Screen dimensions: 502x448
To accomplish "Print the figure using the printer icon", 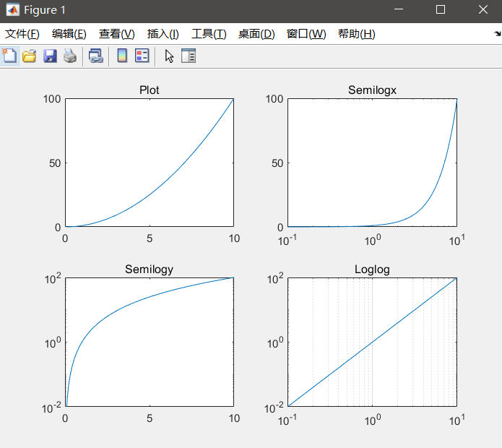I will click(x=69, y=56).
